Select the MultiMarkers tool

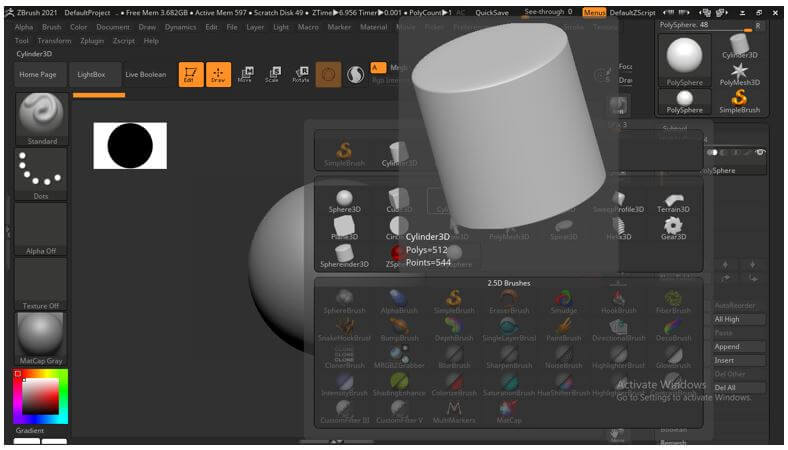(454, 412)
